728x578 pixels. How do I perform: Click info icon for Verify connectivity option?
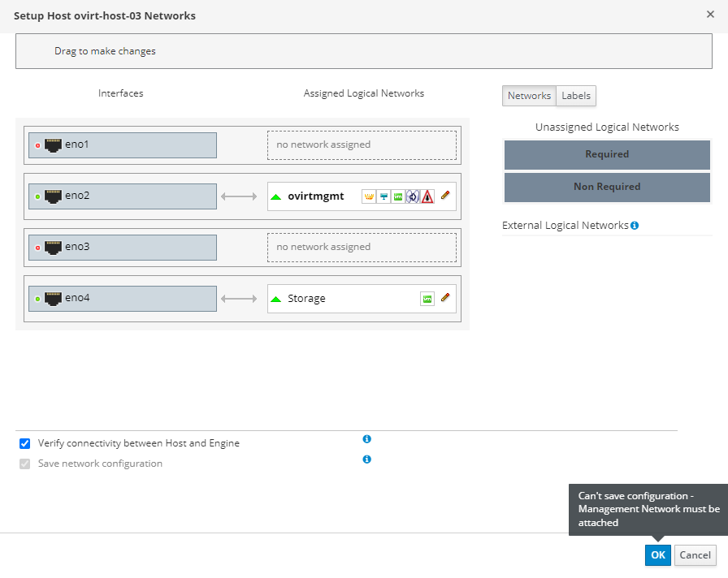pyautogui.click(x=366, y=439)
